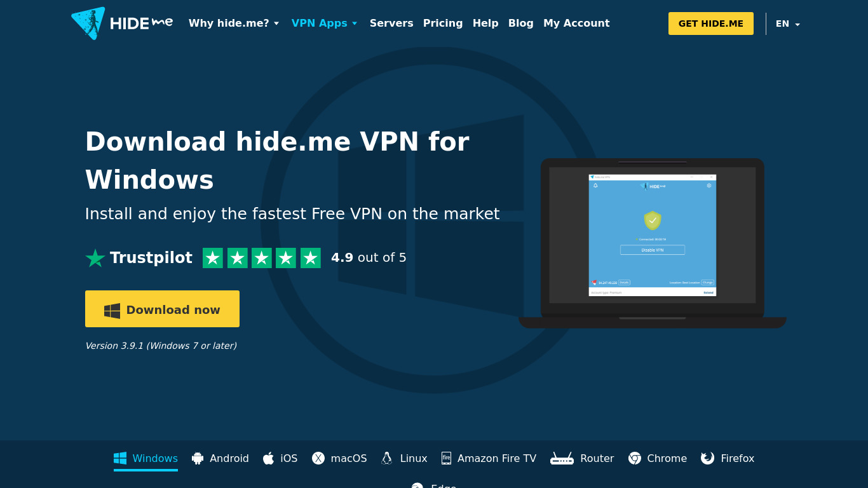Expand the Why hide.me? dropdown
This screenshot has width=868, height=488.
234,24
